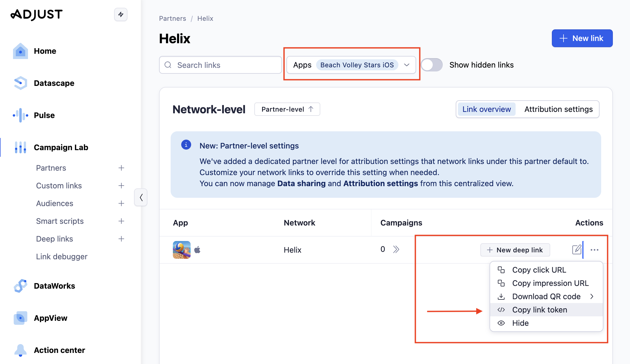
Task: Open AppView from the sidebar
Action: (x=50, y=318)
